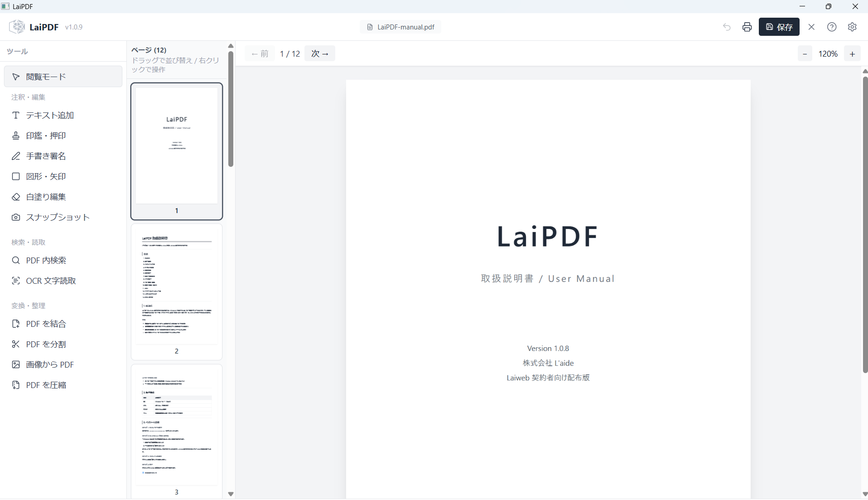This screenshot has width=868, height=500.
Task: Open settings gear icon
Action: [852, 27]
